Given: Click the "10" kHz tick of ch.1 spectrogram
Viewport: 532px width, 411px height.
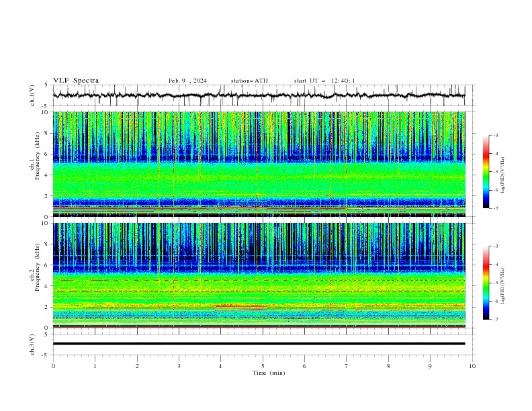Looking at the screenshot, I should (46, 112).
